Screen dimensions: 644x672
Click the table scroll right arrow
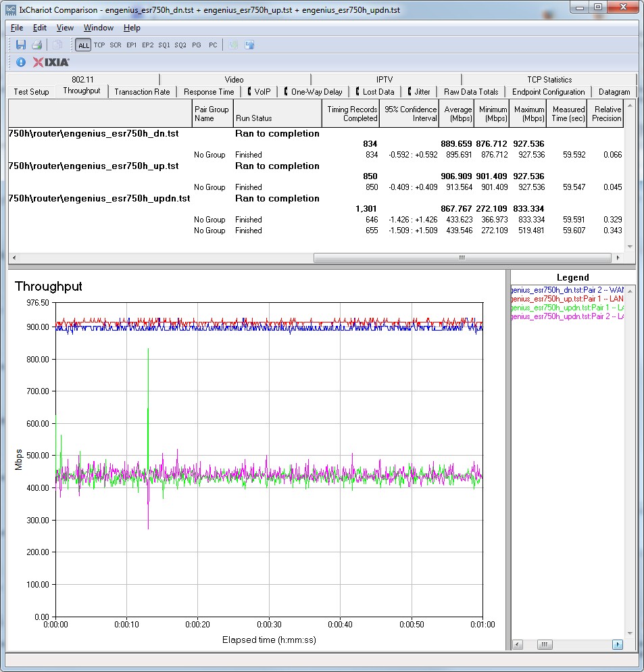click(618, 258)
